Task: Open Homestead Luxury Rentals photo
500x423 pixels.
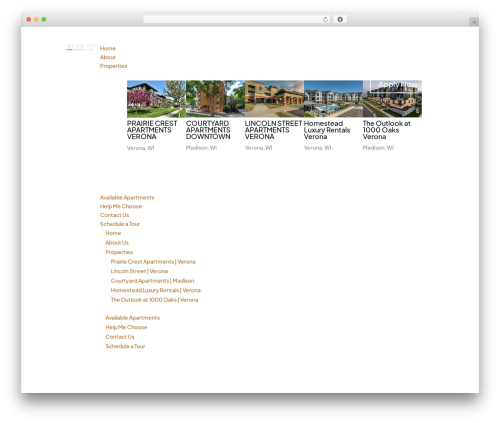Action: point(333,99)
